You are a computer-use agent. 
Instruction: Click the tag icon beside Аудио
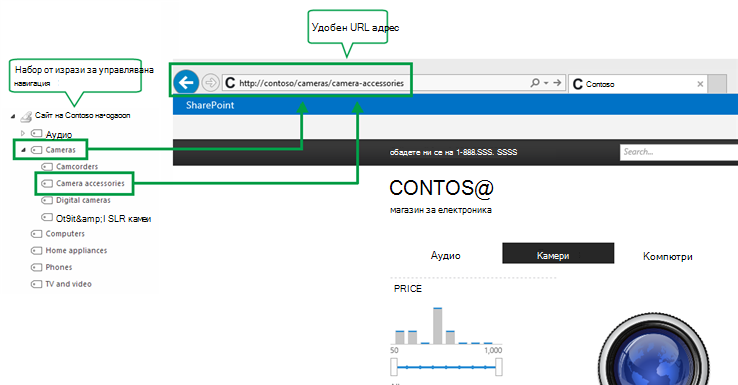click(36, 134)
